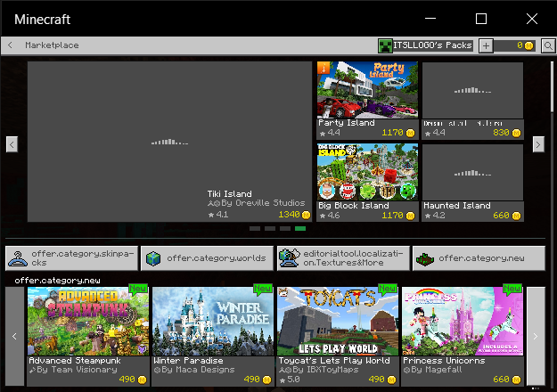Click the New badge on Princess Unicorns
The height and width of the screenshot is (392, 557).
point(512,289)
